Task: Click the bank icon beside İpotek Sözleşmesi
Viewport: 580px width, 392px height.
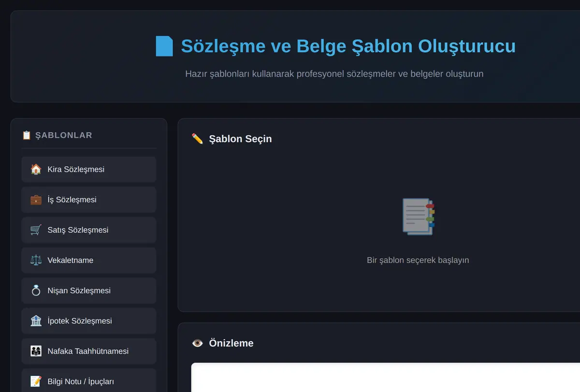Action: point(36,321)
